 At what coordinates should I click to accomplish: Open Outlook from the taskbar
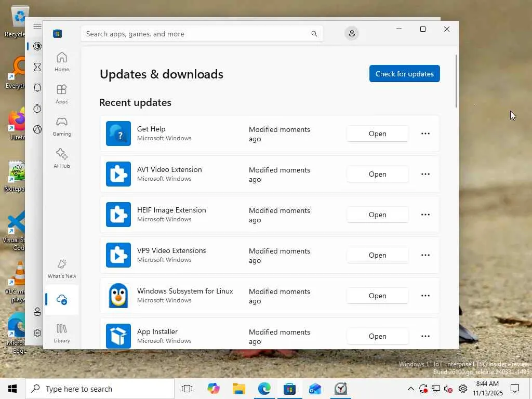click(x=315, y=389)
